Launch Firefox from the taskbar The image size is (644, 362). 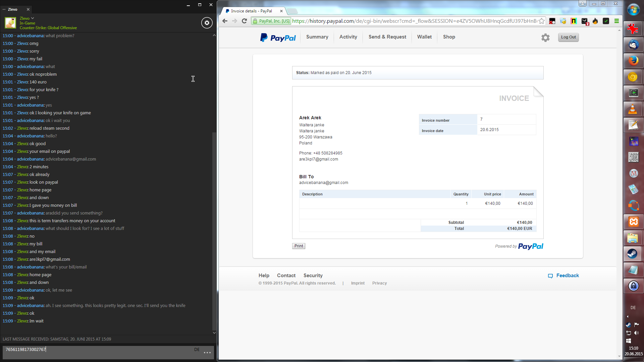(x=633, y=61)
